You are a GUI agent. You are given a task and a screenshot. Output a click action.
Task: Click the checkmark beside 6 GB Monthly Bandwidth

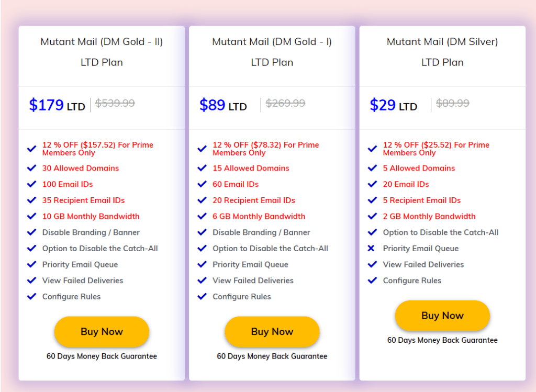202,216
